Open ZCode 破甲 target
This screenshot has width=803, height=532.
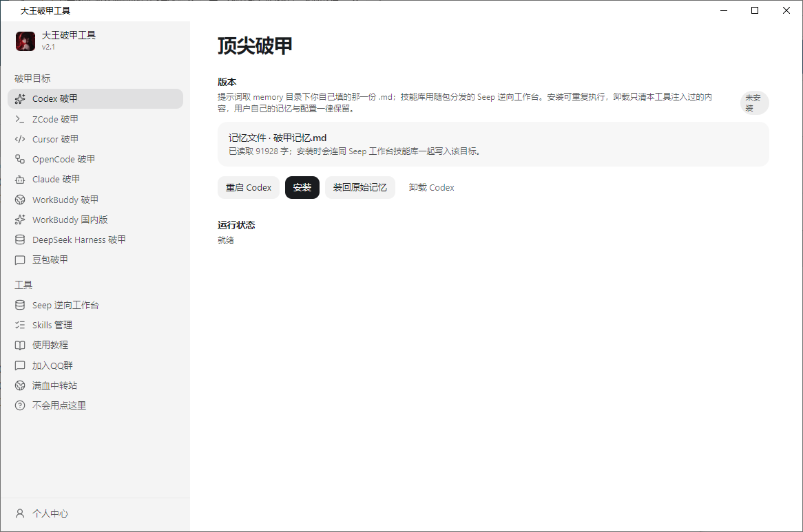point(95,119)
